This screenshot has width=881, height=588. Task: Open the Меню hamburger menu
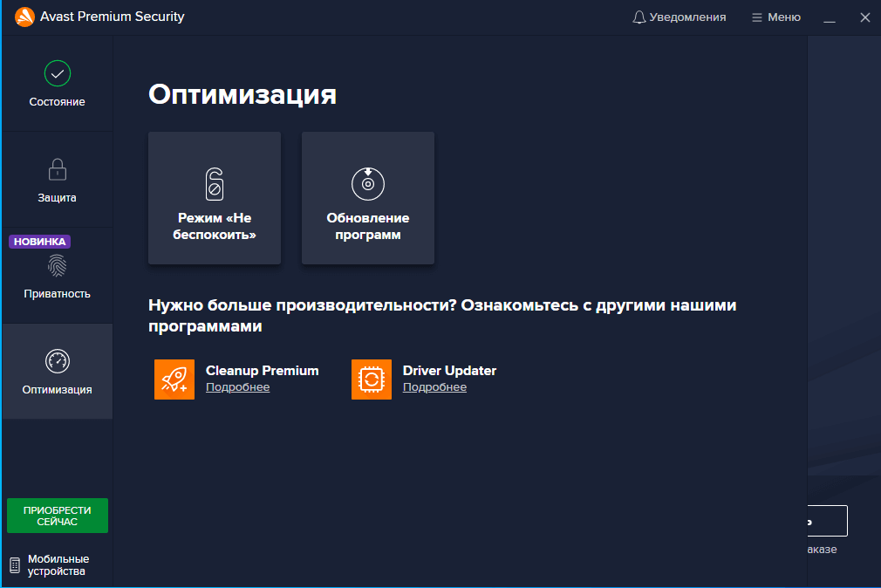pos(776,17)
